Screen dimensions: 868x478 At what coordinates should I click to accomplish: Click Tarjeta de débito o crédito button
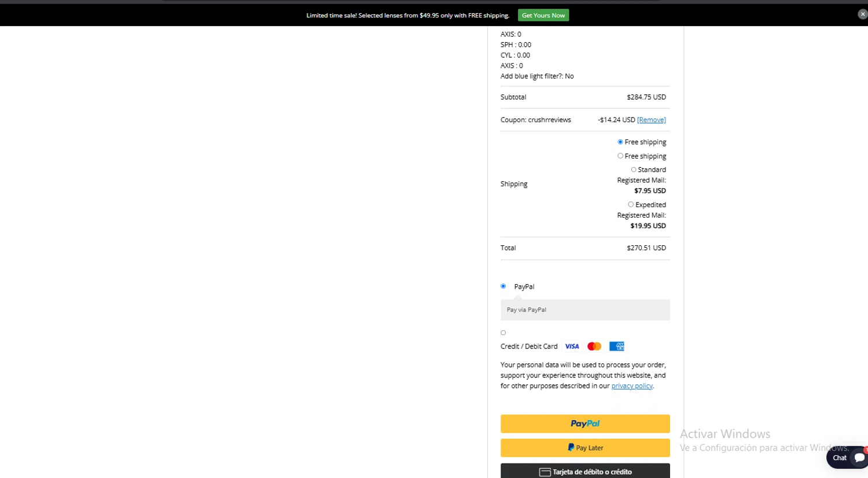click(x=585, y=471)
